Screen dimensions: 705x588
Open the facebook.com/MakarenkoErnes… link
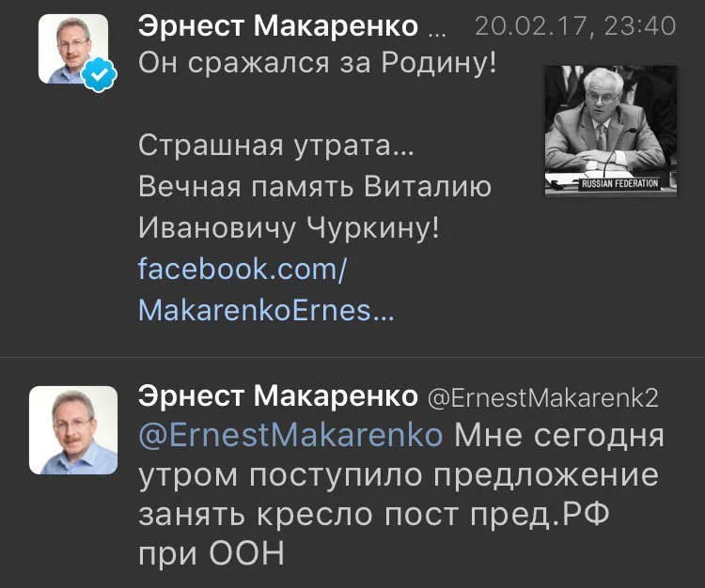click(254, 289)
